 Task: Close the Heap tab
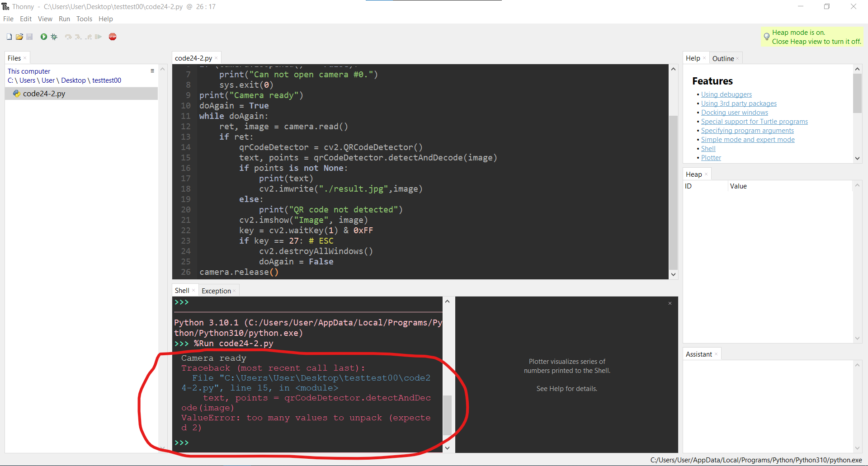coord(706,174)
